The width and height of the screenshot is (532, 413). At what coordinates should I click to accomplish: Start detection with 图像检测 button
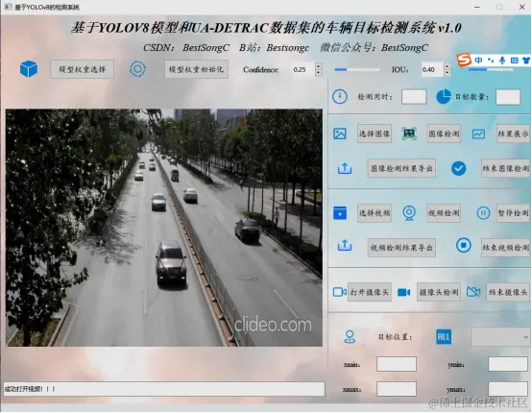(444, 134)
